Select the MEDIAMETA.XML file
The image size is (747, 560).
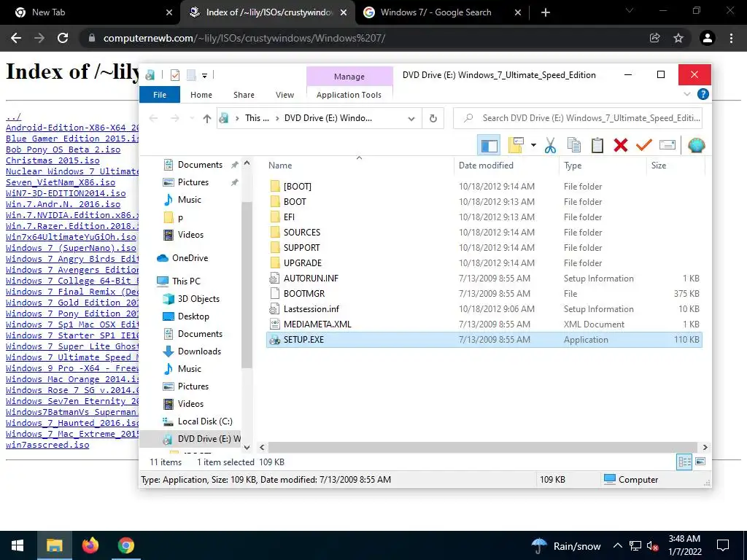[x=317, y=324]
